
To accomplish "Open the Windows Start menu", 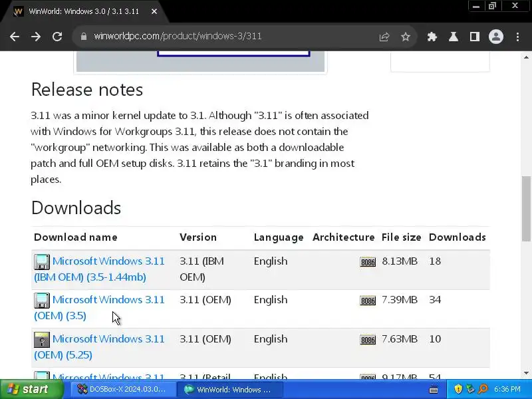I will [31, 389].
